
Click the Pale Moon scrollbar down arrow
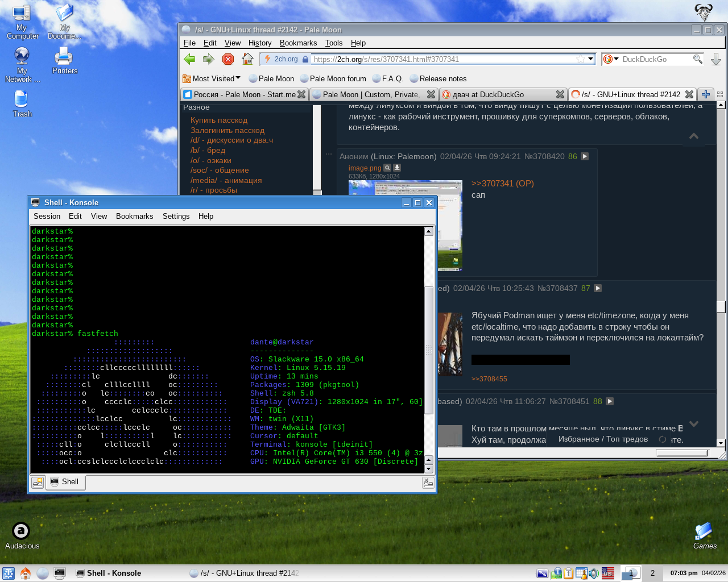tap(721, 443)
